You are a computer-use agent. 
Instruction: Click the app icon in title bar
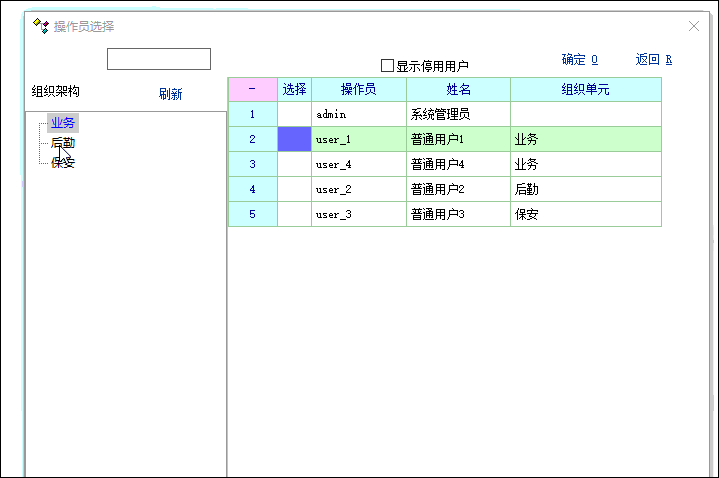point(40,25)
